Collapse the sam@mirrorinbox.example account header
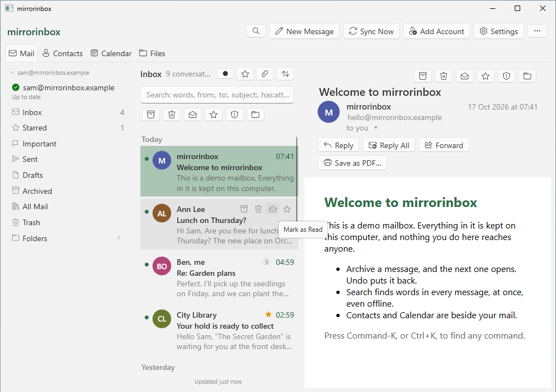The image size is (556, 392). tap(50, 73)
